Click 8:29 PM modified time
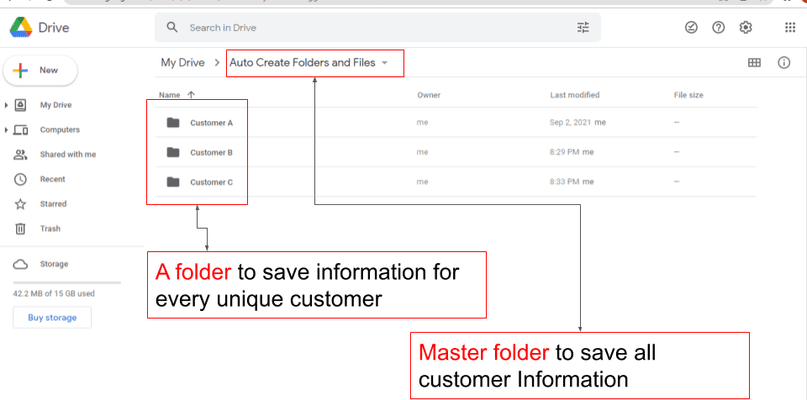This screenshot has height=400, width=807. 565,152
